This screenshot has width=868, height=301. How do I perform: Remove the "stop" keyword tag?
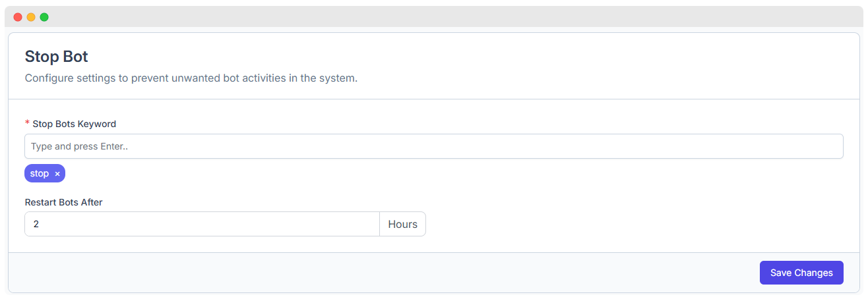tap(57, 174)
